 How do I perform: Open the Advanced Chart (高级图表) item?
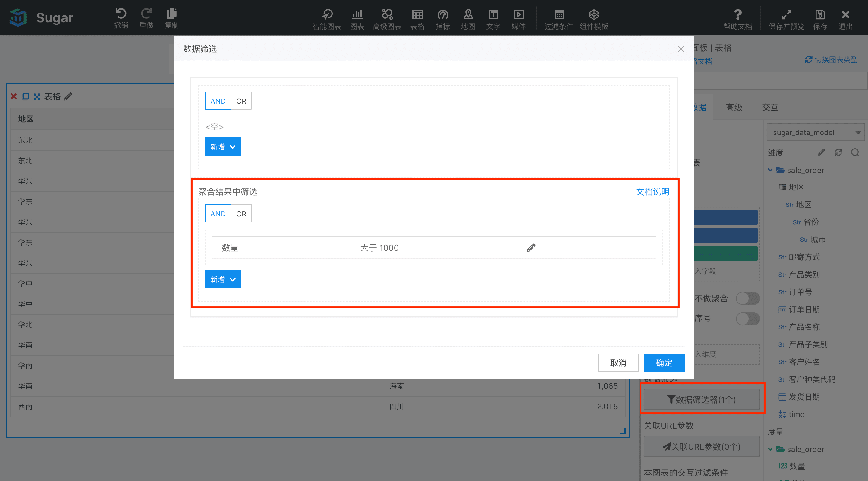click(x=387, y=19)
